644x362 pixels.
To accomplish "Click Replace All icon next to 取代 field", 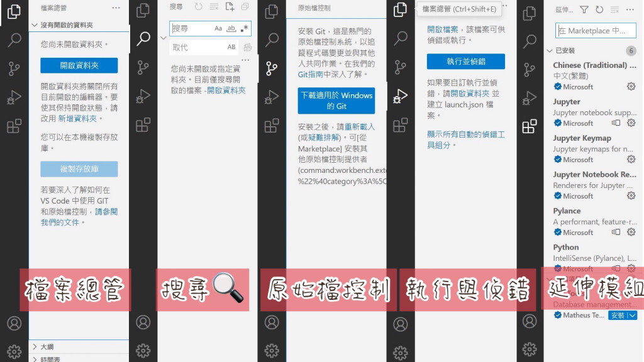I will point(247,47).
